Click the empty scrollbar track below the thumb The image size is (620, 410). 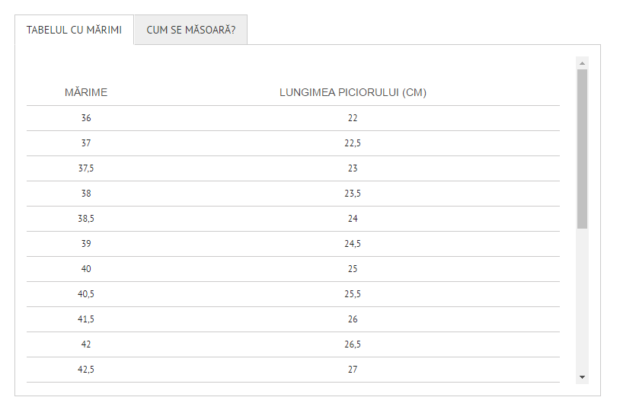pos(582,300)
